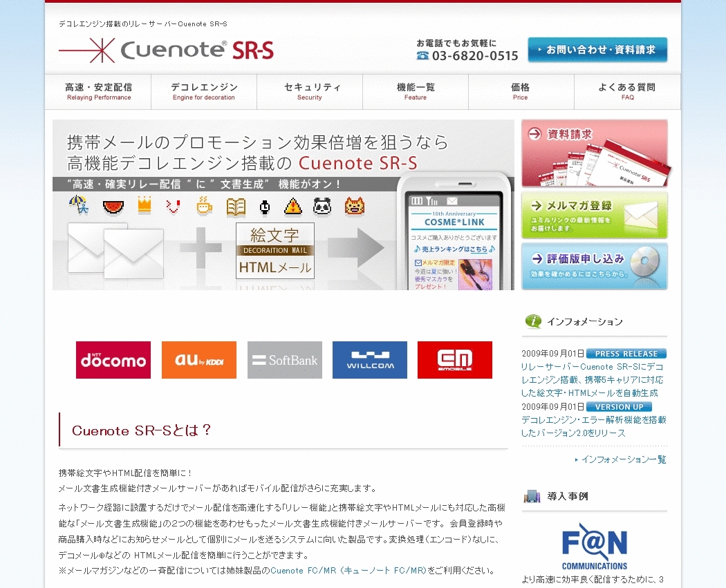Click the crown emoji icon
Screen dimensions: 726x588
pyautogui.click(x=145, y=205)
